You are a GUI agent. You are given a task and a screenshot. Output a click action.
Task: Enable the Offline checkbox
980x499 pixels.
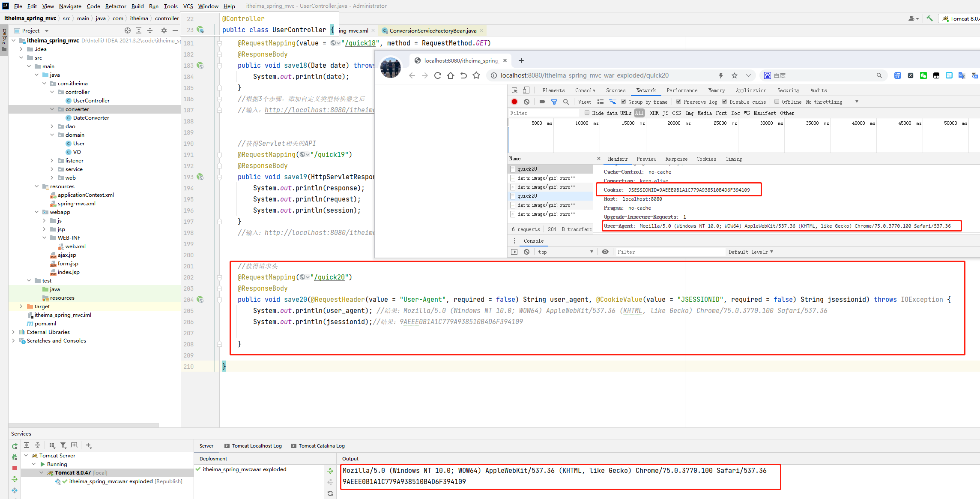[777, 102]
